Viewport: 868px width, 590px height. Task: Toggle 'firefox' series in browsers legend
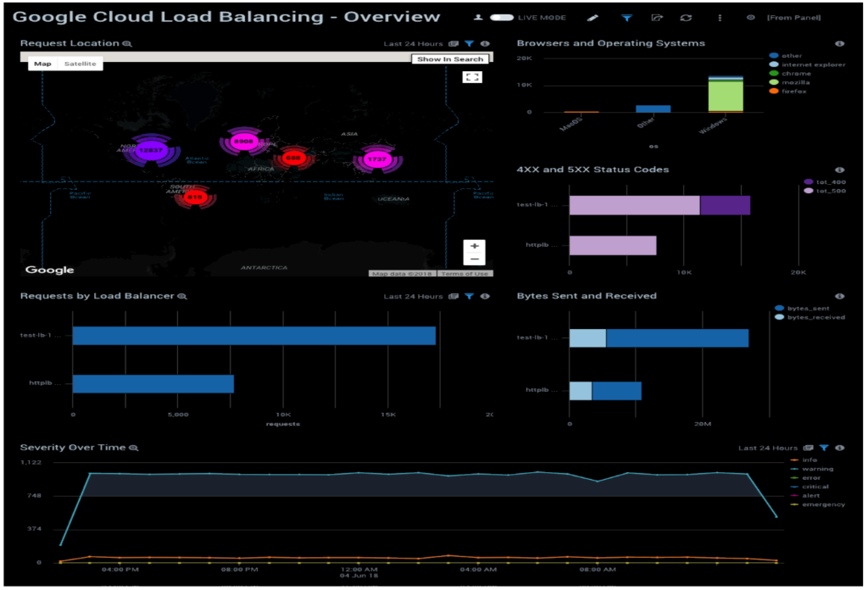pos(787,91)
